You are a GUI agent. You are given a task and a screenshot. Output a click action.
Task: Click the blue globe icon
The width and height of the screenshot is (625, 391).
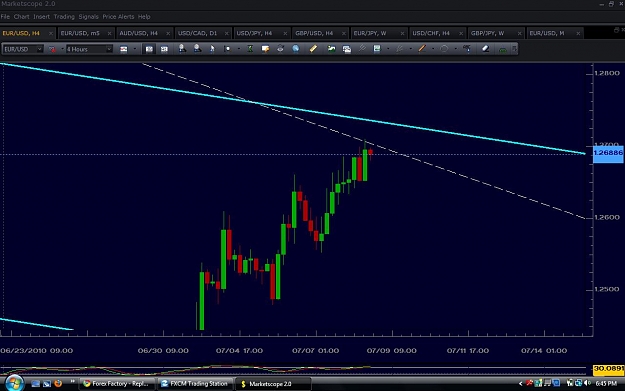[x=295, y=49]
